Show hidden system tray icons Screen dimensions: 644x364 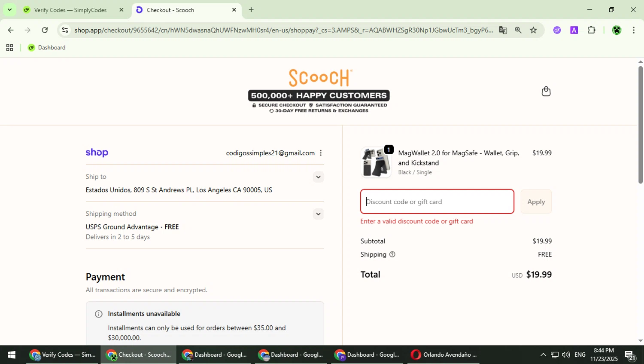click(543, 355)
